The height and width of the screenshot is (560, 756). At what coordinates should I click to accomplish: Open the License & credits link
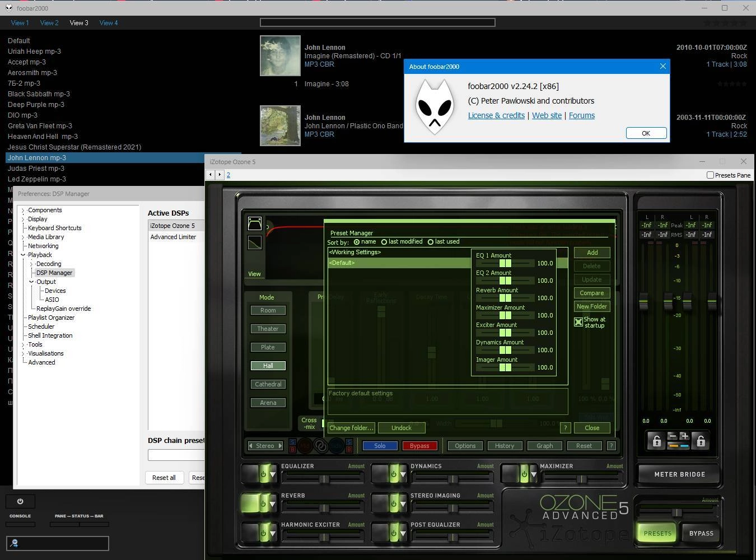(496, 115)
